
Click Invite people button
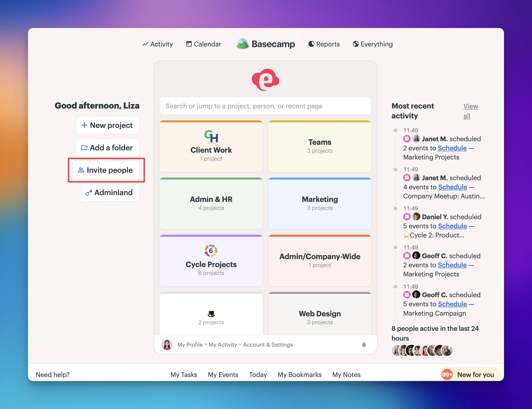106,170
